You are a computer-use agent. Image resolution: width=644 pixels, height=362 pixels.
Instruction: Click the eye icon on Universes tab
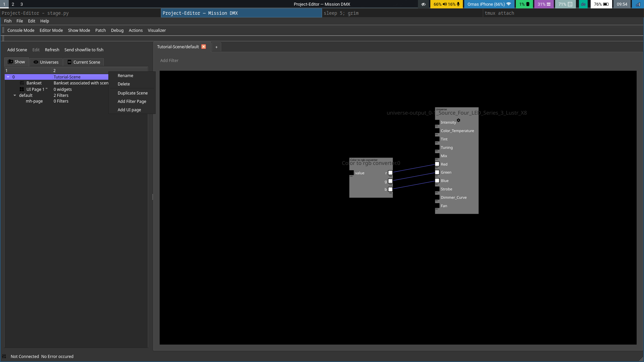[x=36, y=62]
